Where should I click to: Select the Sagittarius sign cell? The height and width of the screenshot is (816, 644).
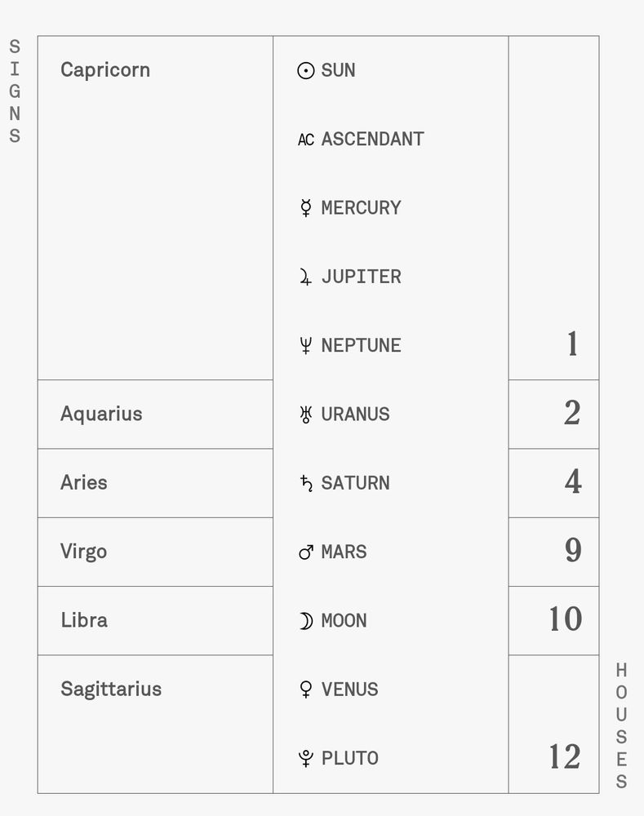click(x=155, y=724)
